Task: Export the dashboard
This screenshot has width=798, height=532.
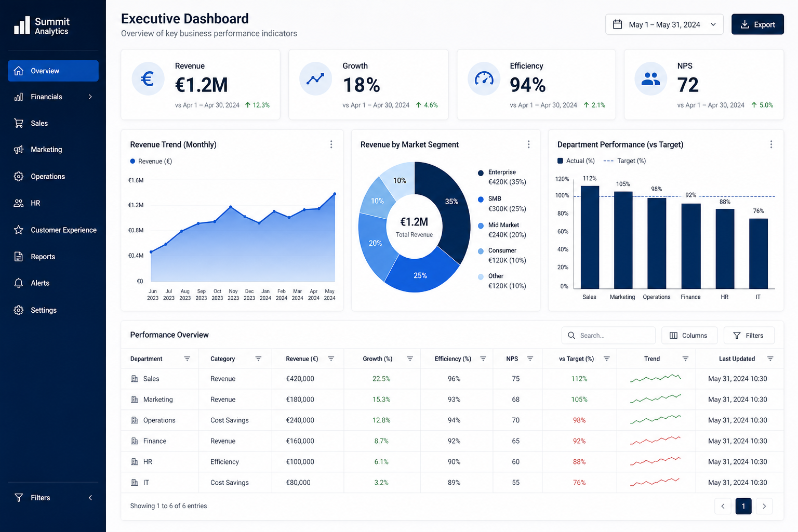Action: coord(757,24)
